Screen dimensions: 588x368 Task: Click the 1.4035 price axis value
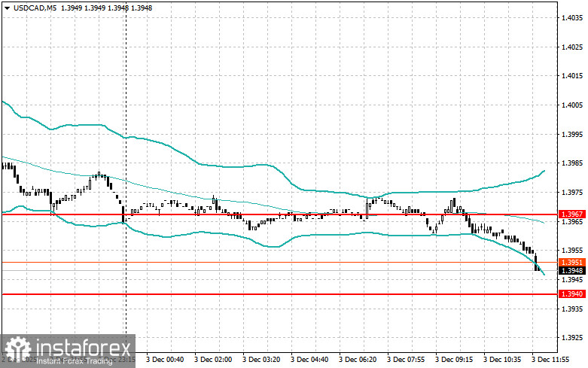click(x=572, y=17)
